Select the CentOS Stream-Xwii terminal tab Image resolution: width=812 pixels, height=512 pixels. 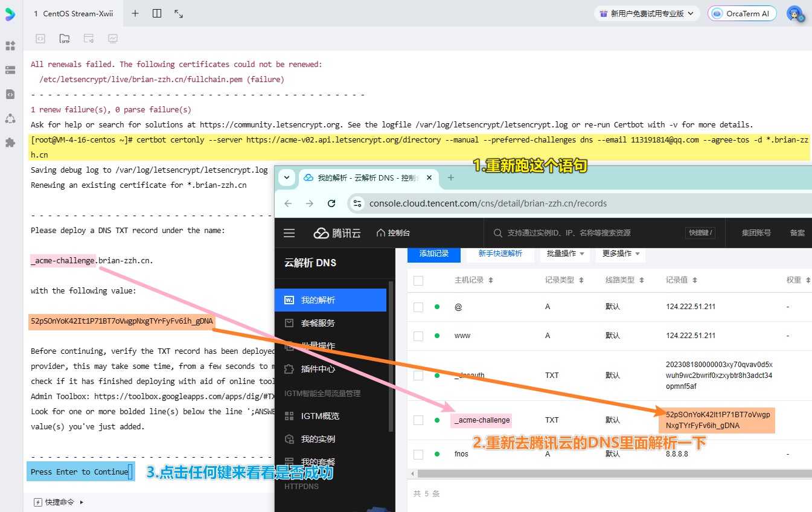pos(72,13)
